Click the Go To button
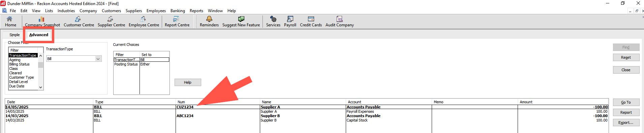644x133 pixels. tap(626, 102)
